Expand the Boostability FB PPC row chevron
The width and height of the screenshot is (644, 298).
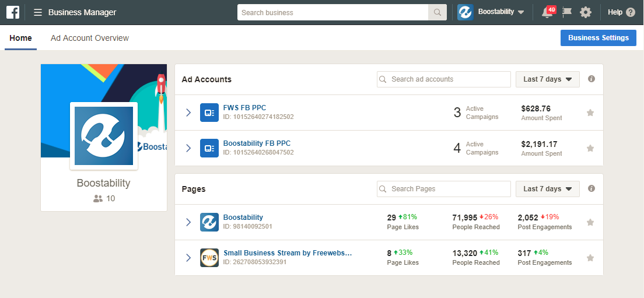188,148
